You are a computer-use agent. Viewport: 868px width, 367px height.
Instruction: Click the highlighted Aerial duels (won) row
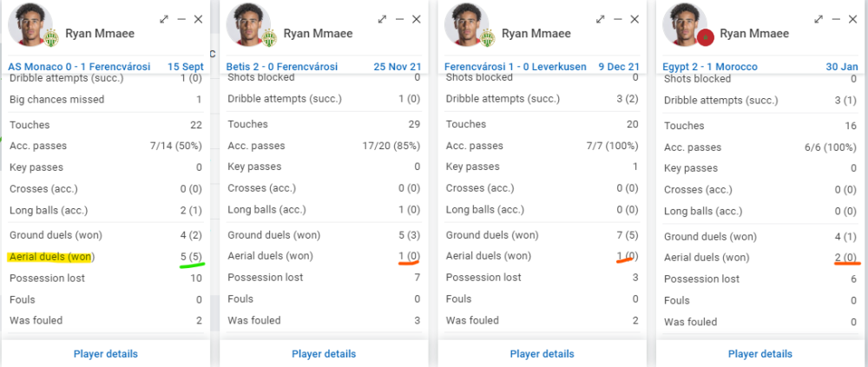click(x=106, y=257)
